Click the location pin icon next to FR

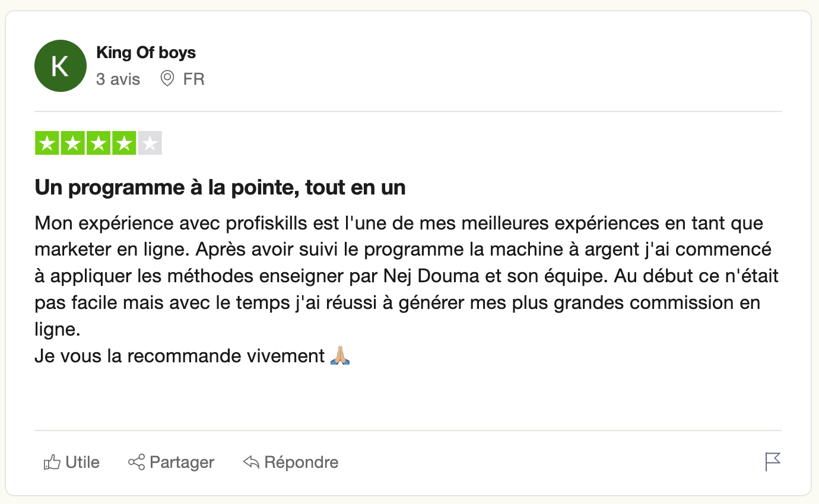167,78
